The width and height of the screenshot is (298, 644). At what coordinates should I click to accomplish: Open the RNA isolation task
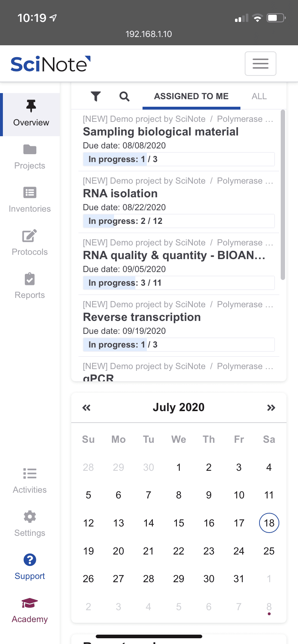[x=120, y=194]
